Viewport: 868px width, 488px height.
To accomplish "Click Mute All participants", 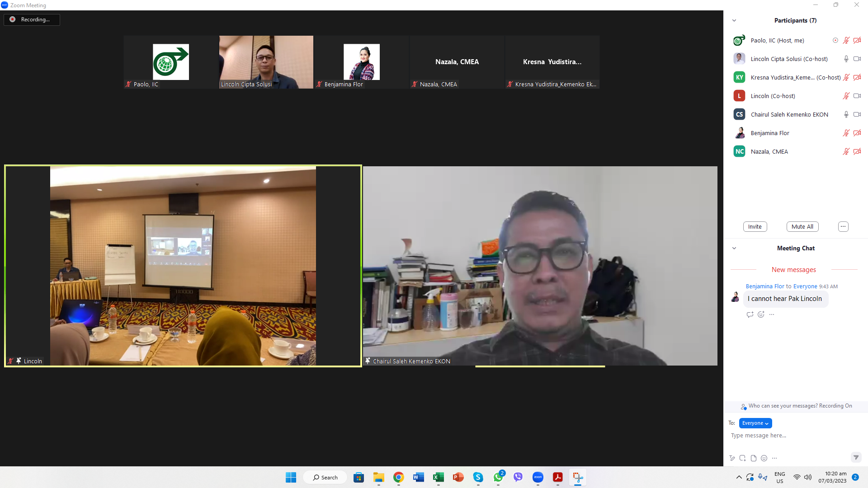I will point(802,227).
